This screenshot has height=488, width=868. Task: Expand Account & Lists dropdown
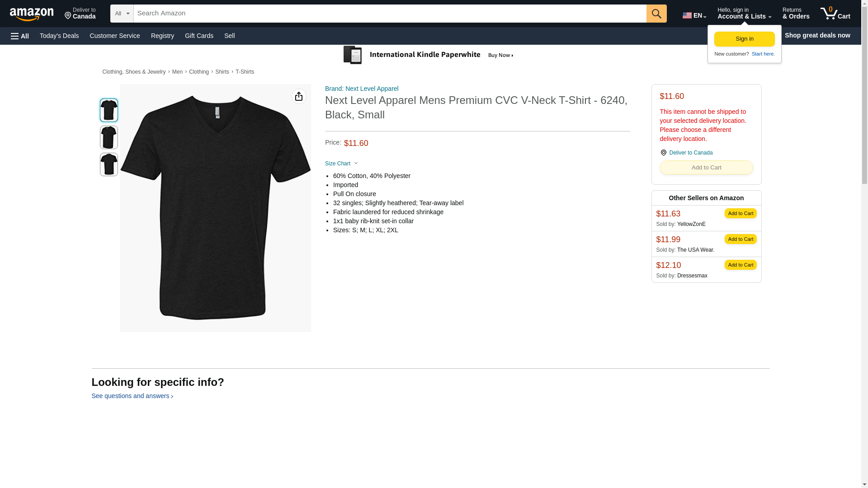(744, 14)
